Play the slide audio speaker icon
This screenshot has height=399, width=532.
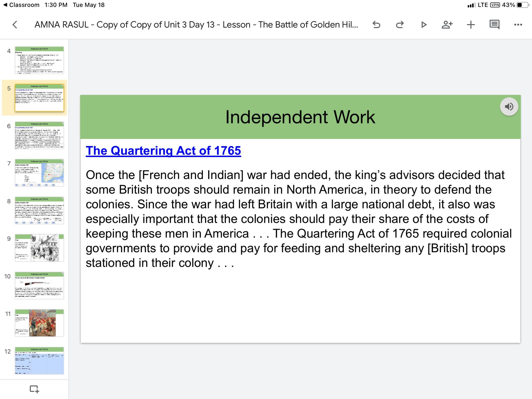[509, 107]
